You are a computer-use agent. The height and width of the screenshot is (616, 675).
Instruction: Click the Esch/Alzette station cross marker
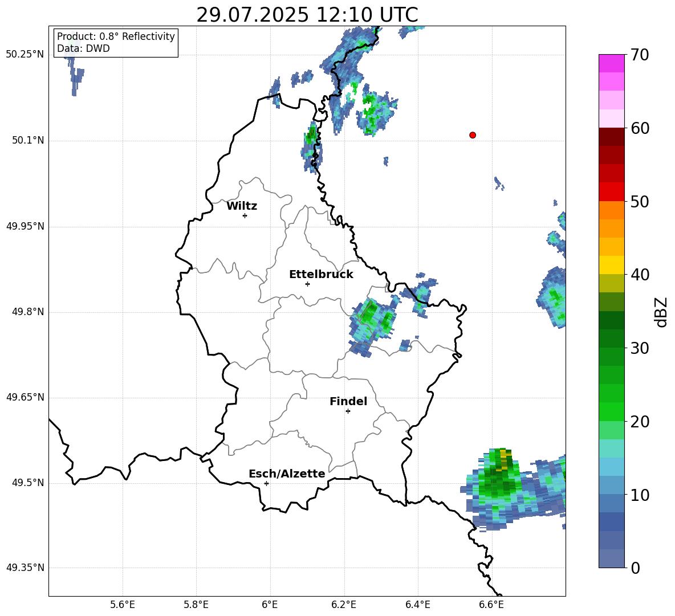[266, 483]
